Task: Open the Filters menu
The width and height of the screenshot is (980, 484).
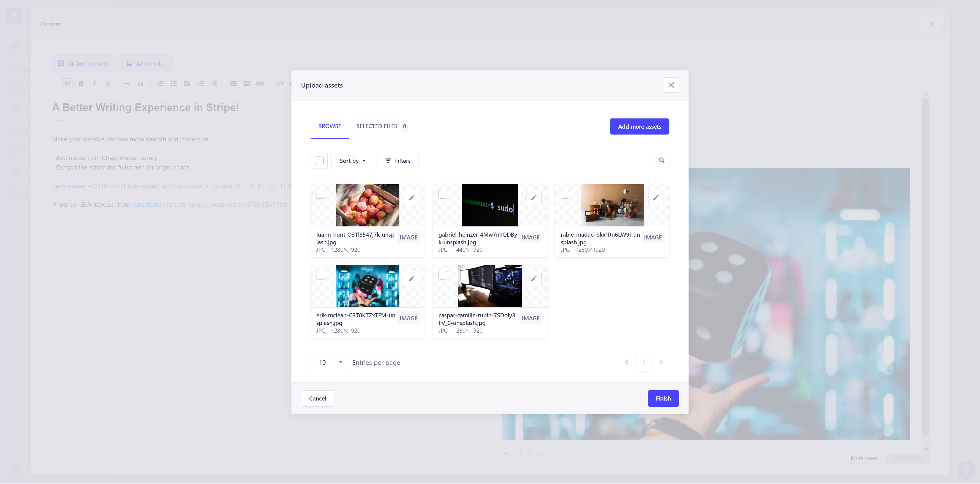Action: pos(398,161)
